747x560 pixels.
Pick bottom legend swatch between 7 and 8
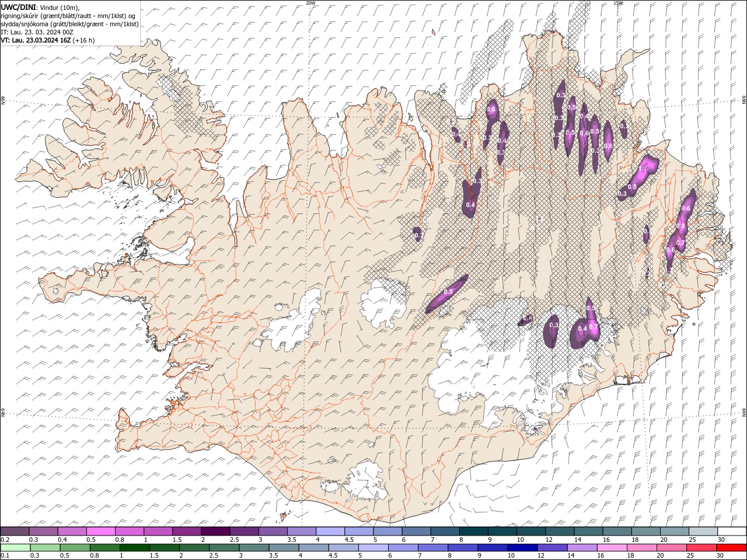click(433, 548)
